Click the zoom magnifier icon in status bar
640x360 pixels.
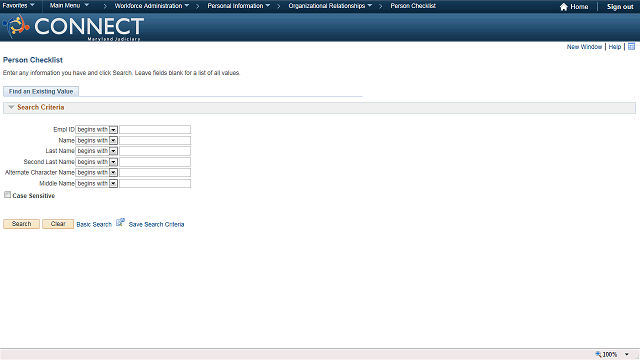tap(598, 354)
